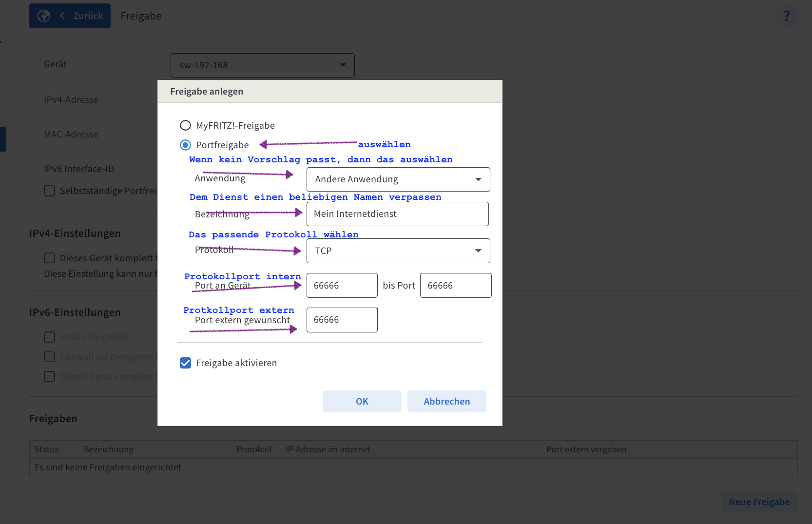Toggle Firewall für delegierte checkbox
Viewport: 812px width, 524px height.
50,357
